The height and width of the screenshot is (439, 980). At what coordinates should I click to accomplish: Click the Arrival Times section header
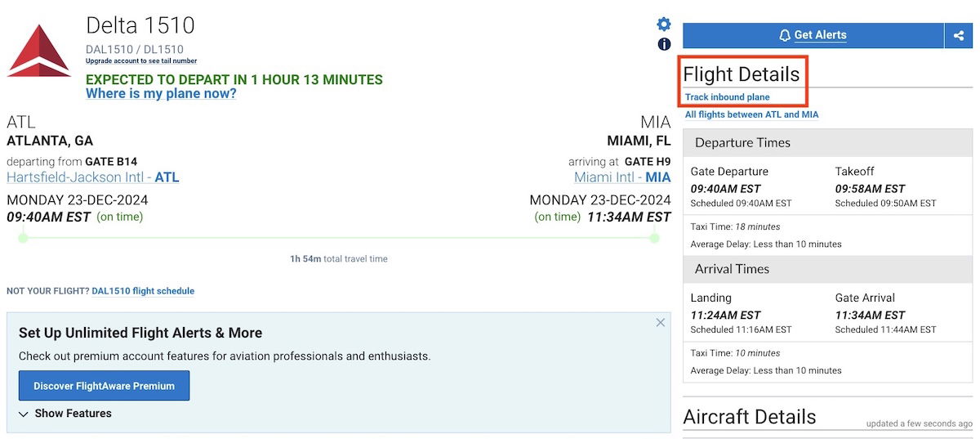(827, 269)
